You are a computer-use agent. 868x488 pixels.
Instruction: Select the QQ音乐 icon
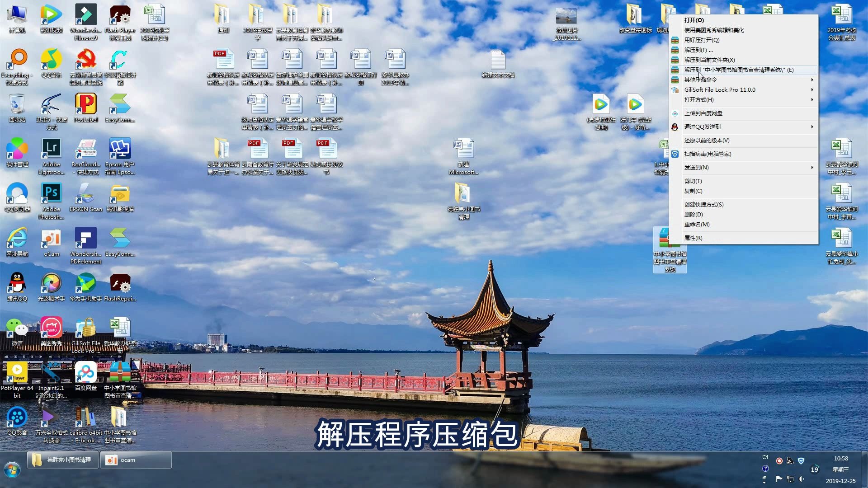click(x=52, y=64)
